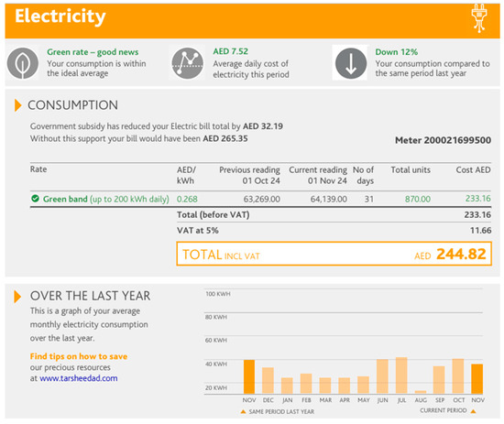Click the electric plug icon in header
Image resolution: width=504 pixels, height=424 pixels.
click(479, 20)
